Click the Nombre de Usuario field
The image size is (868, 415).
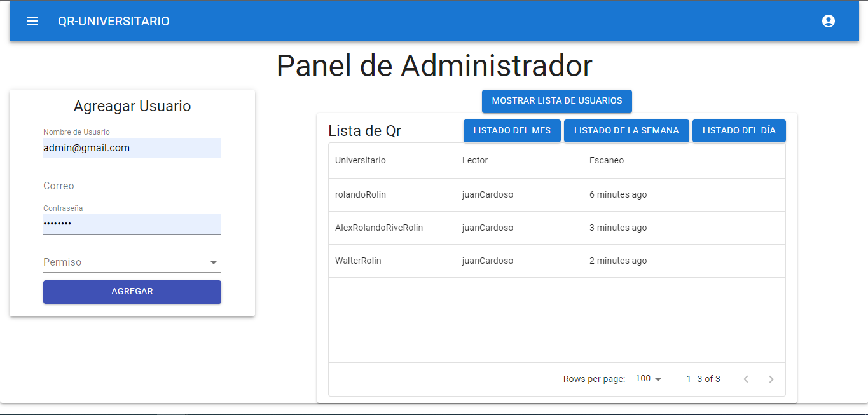coord(132,148)
